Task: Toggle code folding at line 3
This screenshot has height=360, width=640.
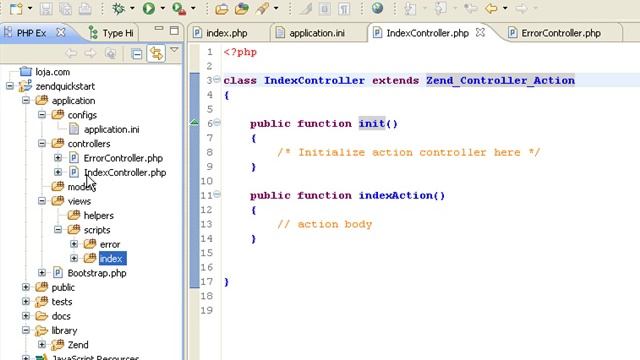Action: 217,79
